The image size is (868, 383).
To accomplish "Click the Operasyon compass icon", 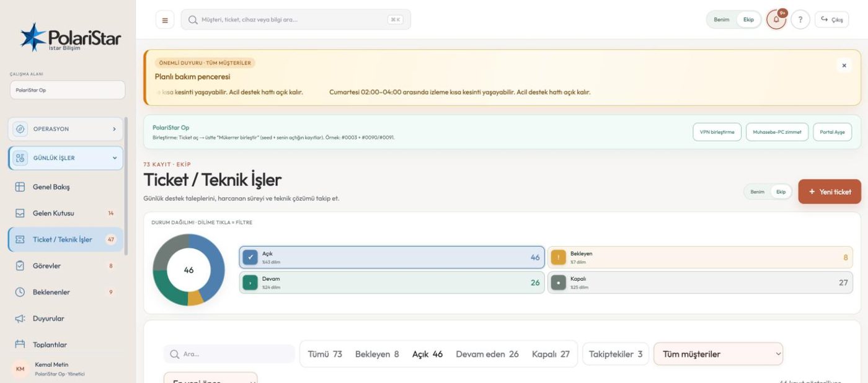I will tap(20, 129).
